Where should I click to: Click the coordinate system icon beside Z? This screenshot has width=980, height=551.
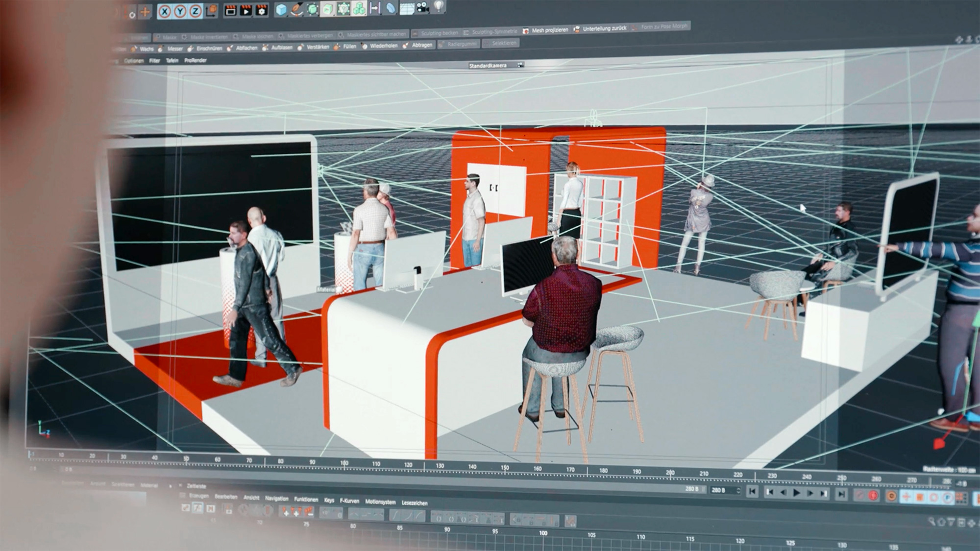212,10
